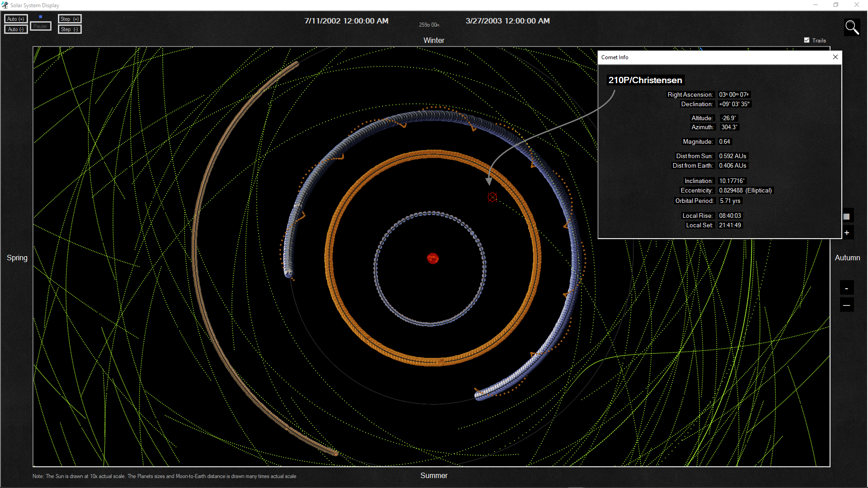Advance time with Step (+)

click(70, 19)
